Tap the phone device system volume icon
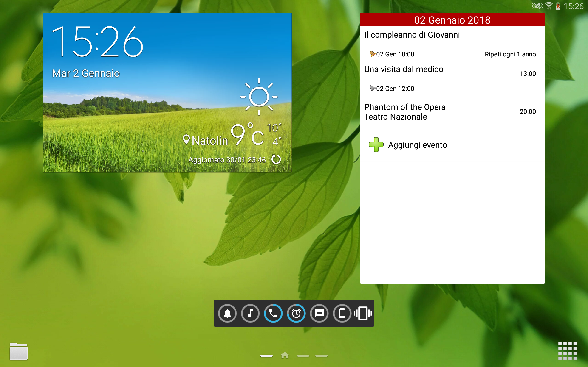Screen dimensions: 588x367 click(342, 313)
